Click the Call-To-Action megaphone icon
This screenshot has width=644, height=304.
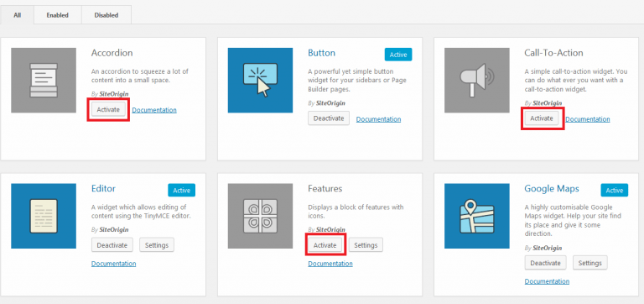[x=477, y=81]
